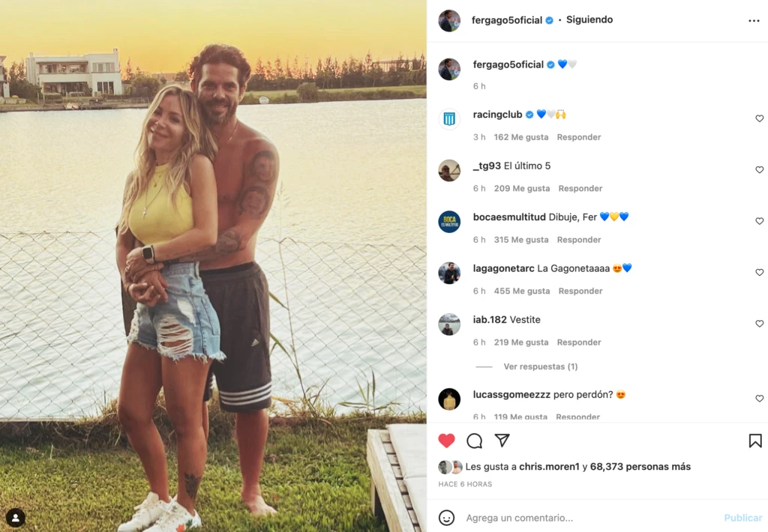Click Publicar to post comment
Viewport: 768px width, 532px height.
[743, 518]
